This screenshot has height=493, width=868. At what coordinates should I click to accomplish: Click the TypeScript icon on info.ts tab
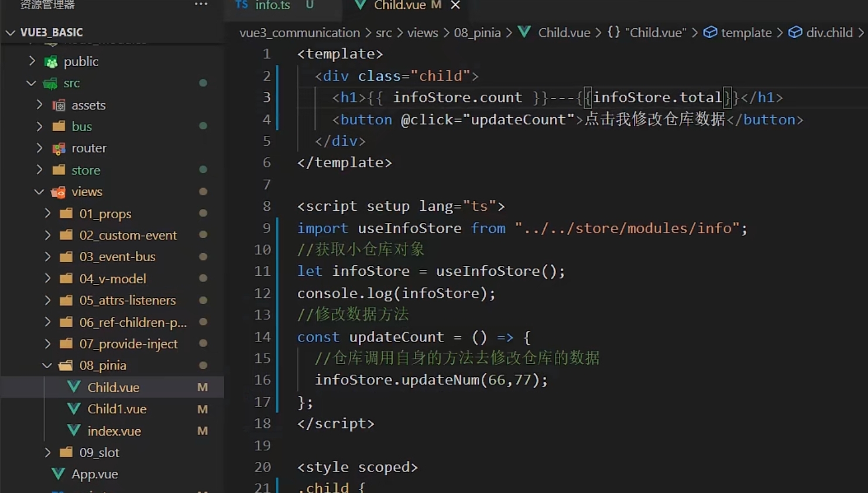coord(241,5)
